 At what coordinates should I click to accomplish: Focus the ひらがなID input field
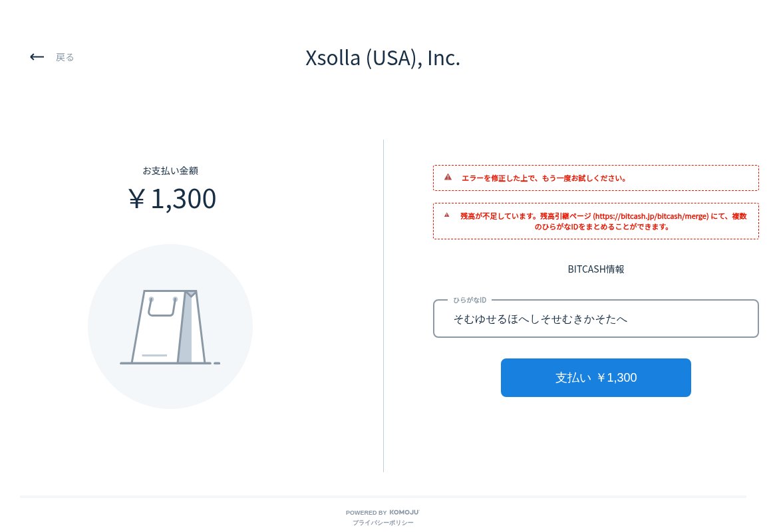coord(595,319)
